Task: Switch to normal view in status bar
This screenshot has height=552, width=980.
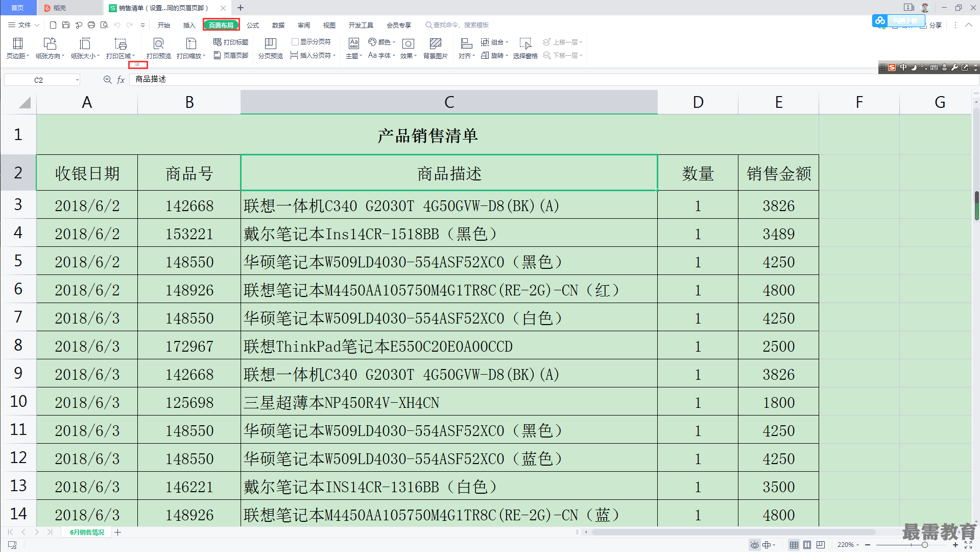Action: click(x=794, y=545)
